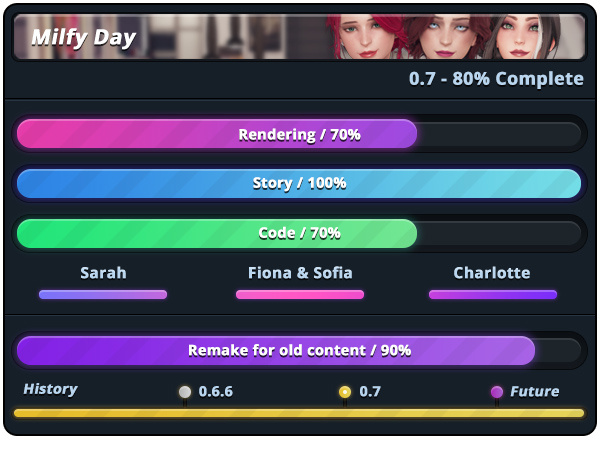Click the Charlotte character label
Image resolution: width=600 pixels, height=449 pixels.
point(492,273)
